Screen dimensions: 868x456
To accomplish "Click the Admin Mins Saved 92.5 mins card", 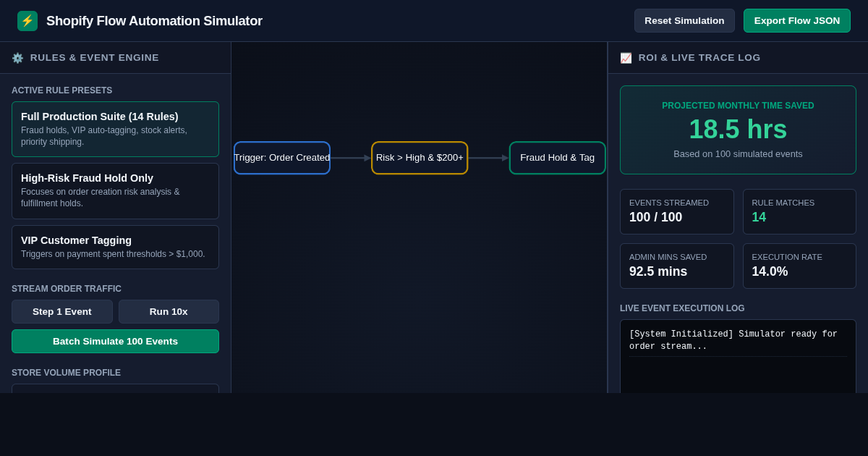I will [677, 266].
